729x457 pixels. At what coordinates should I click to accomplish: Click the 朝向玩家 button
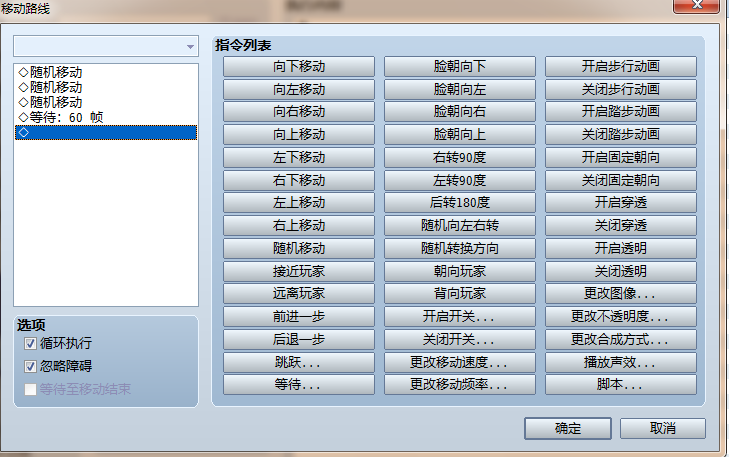click(x=459, y=271)
